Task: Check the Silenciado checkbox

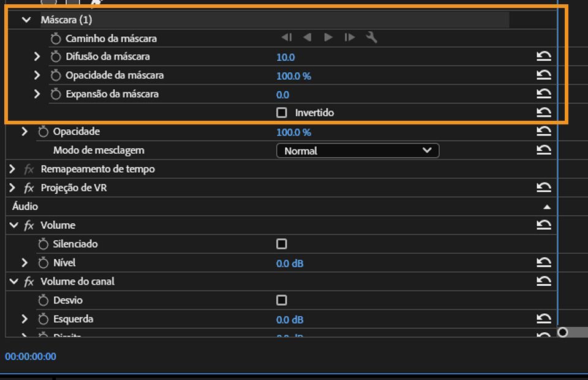Action: click(x=282, y=244)
